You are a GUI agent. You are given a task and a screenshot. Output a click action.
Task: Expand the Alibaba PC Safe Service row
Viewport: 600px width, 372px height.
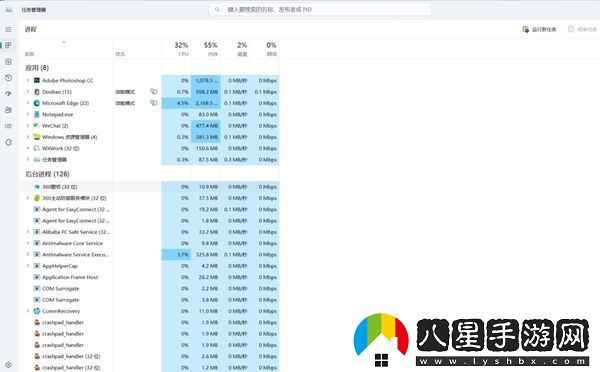click(x=28, y=232)
